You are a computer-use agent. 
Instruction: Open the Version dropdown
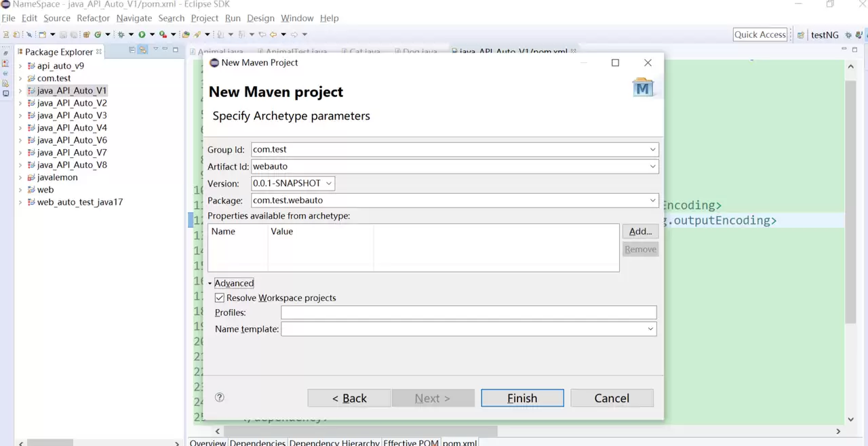click(293, 183)
